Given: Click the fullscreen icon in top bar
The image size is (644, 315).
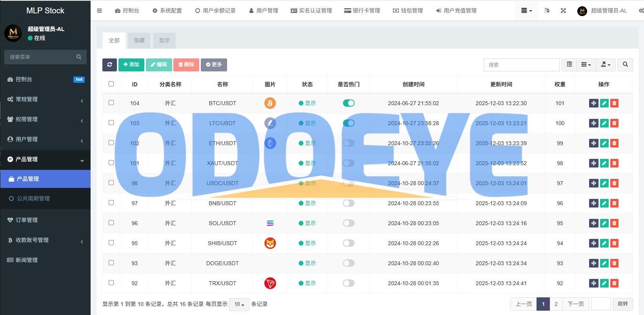Looking at the screenshot, I should pyautogui.click(x=563, y=11).
